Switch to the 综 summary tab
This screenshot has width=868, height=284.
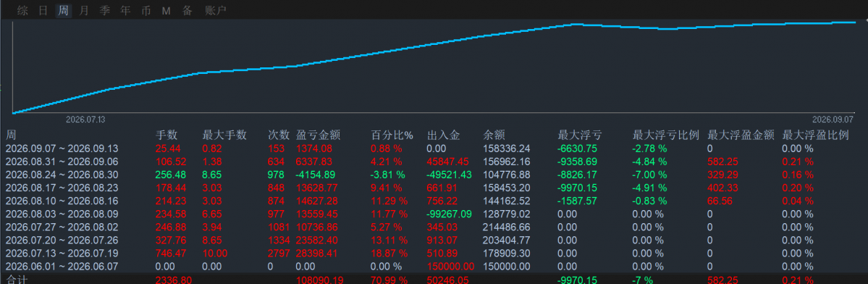pyautogui.click(x=22, y=11)
